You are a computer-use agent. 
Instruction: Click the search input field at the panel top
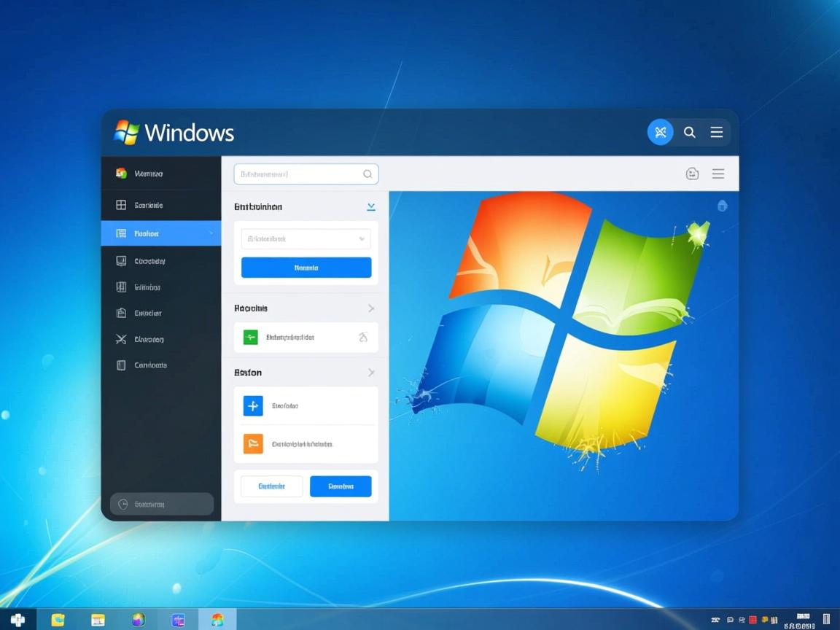[x=305, y=174]
